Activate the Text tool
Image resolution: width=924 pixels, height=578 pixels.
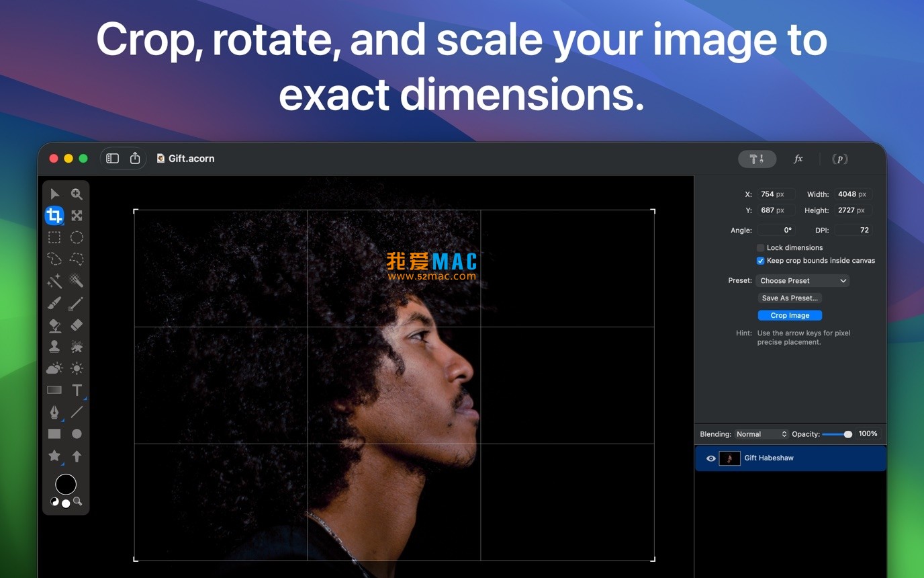coord(77,390)
